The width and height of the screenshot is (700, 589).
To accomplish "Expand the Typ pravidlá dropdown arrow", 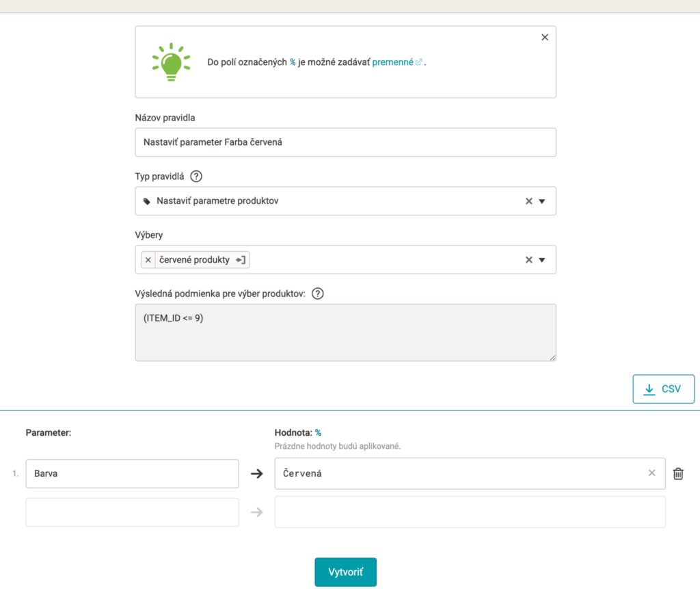I will [x=542, y=201].
